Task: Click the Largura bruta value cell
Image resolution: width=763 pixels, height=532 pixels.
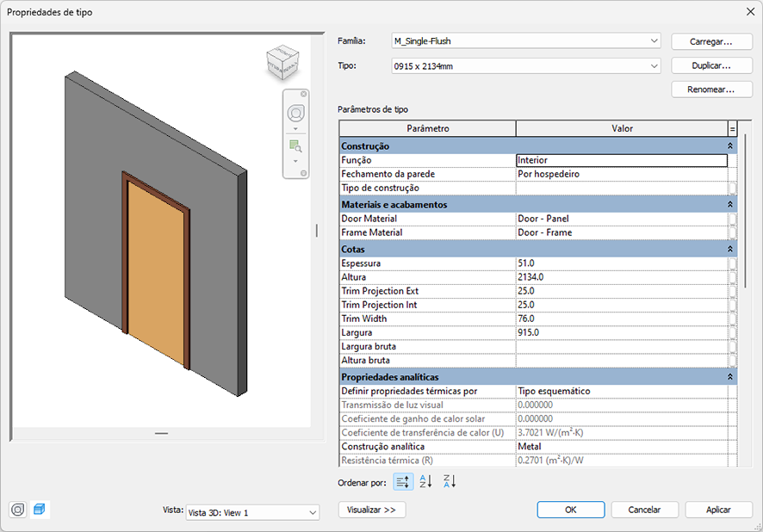Action: (622, 346)
